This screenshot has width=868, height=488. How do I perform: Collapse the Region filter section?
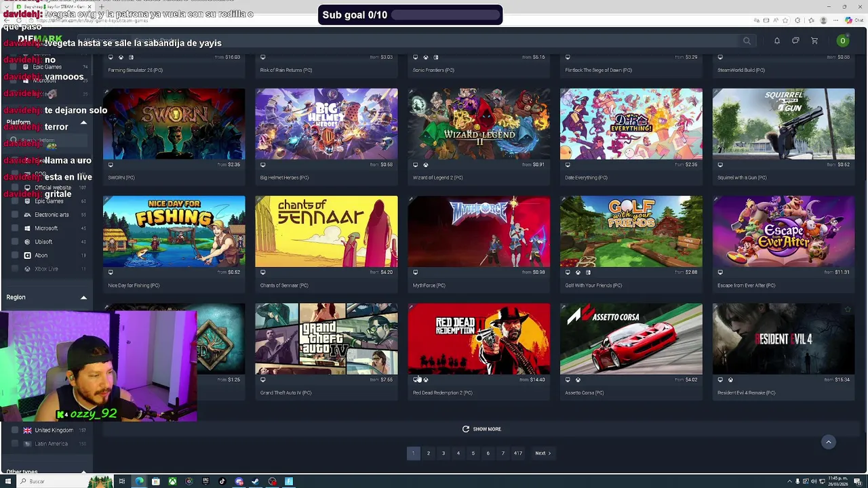83,298
